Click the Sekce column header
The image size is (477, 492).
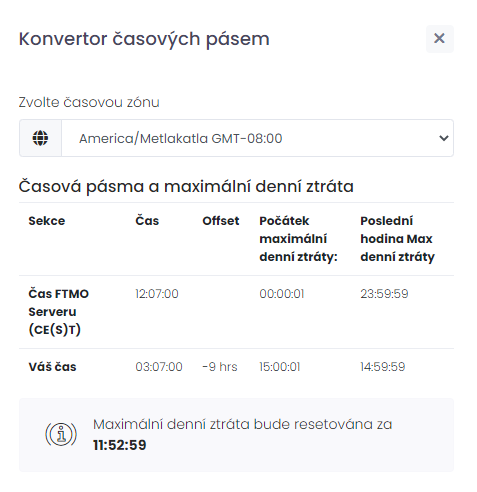coord(47,221)
